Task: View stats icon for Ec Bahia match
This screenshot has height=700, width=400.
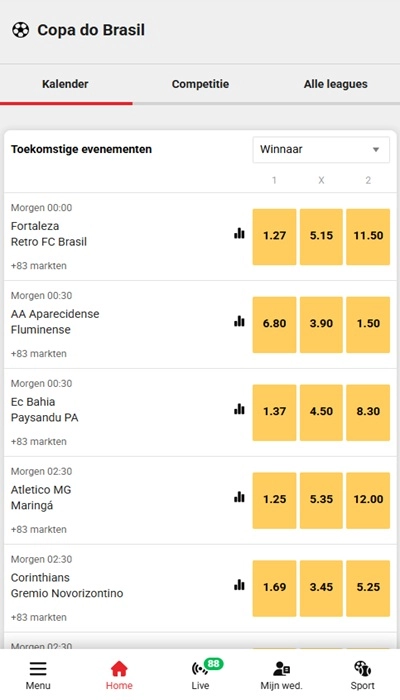Action: (239, 409)
